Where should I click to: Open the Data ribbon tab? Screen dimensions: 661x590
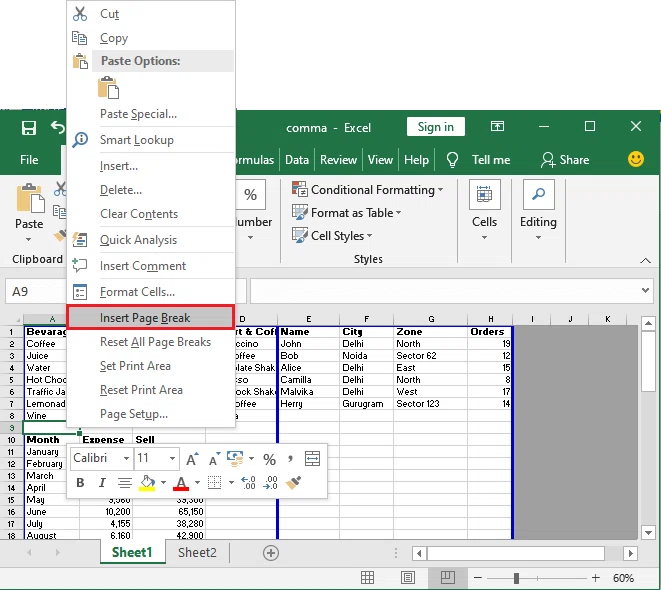297,160
